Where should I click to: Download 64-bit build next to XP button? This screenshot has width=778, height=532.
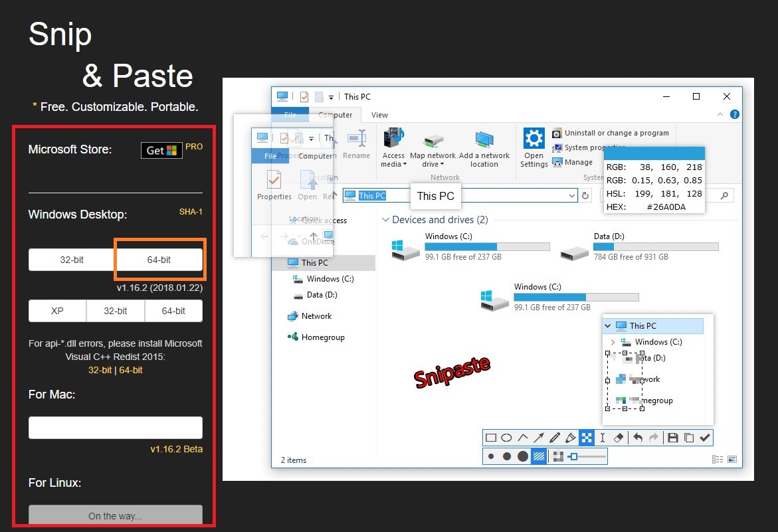(173, 311)
